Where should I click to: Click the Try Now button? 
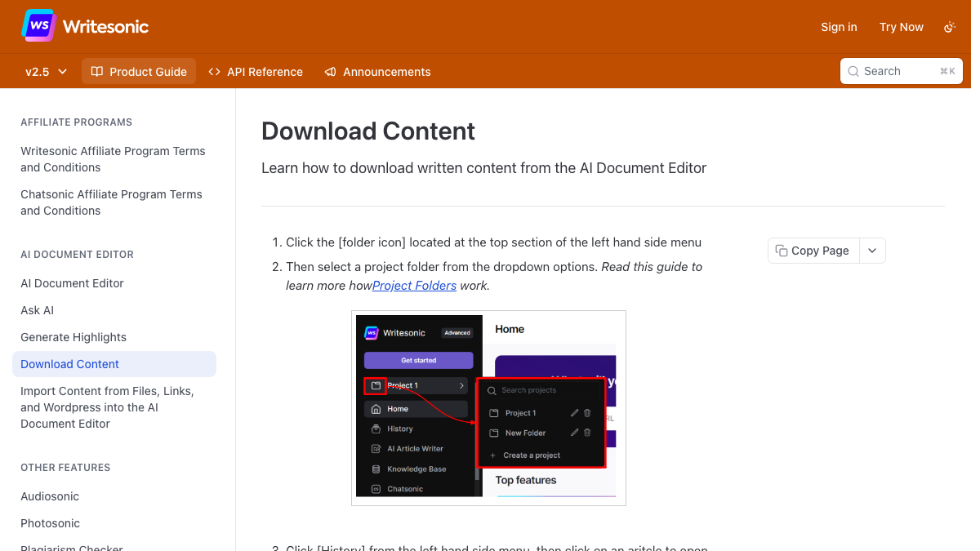tap(902, 27)
